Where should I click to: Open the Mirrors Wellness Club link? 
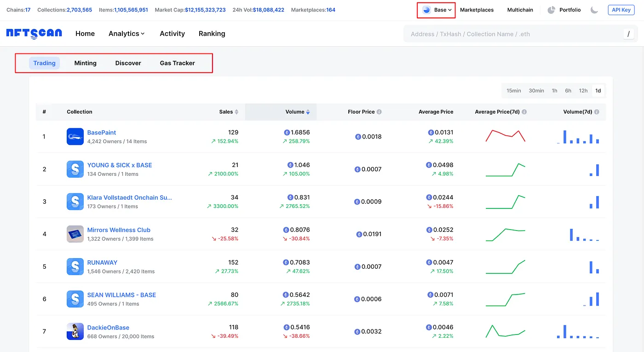pyautogui.click(x=119, y=230)
